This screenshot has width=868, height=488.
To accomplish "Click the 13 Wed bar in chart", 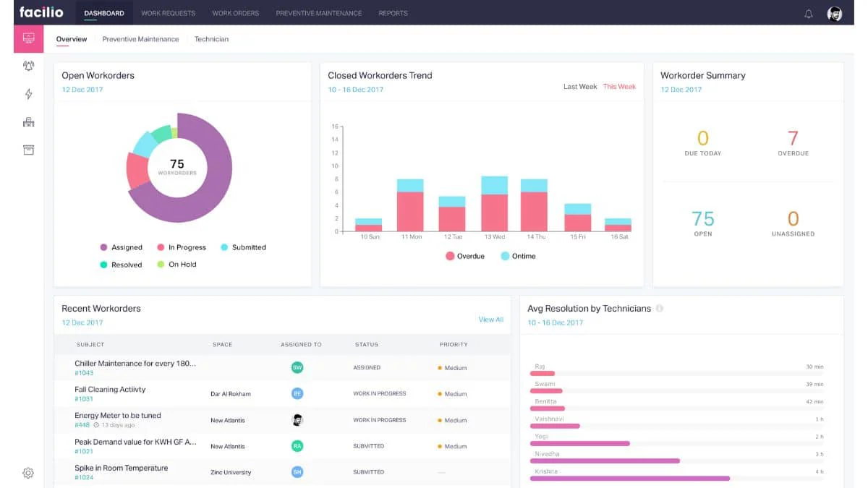I will point(495,204).
